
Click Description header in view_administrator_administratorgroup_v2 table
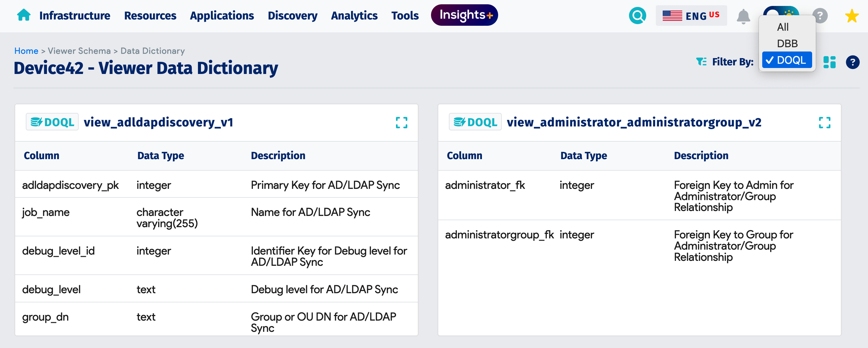click(701, 156)
